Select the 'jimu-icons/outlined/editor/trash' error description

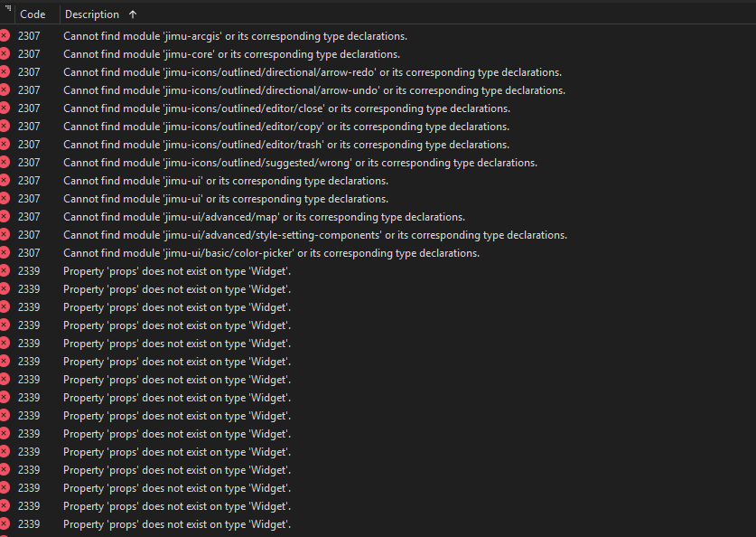pos(286,145)
